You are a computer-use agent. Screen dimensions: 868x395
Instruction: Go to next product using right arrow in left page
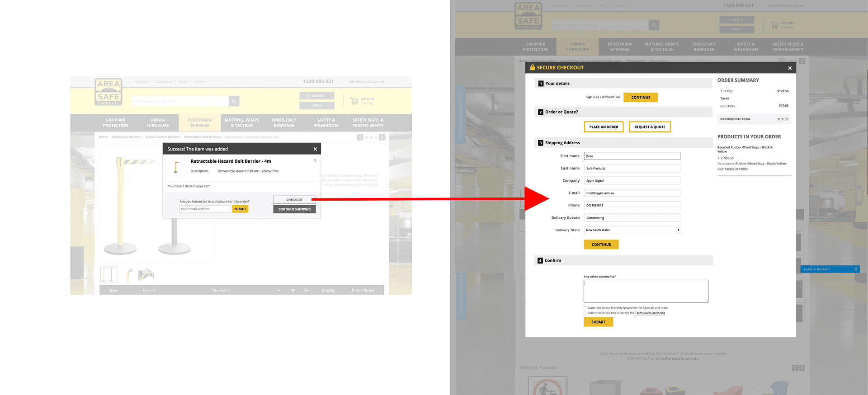pyautogui.click(x=382, y=137)
